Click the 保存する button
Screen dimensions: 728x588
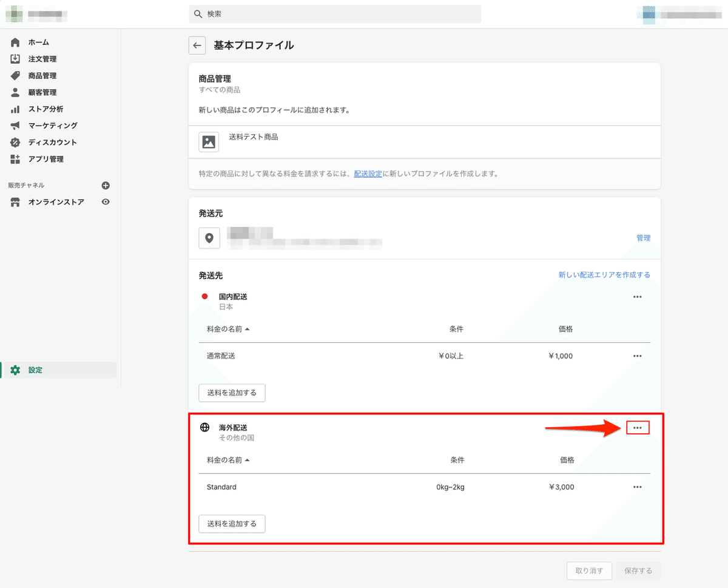click(x=638, y=570)
